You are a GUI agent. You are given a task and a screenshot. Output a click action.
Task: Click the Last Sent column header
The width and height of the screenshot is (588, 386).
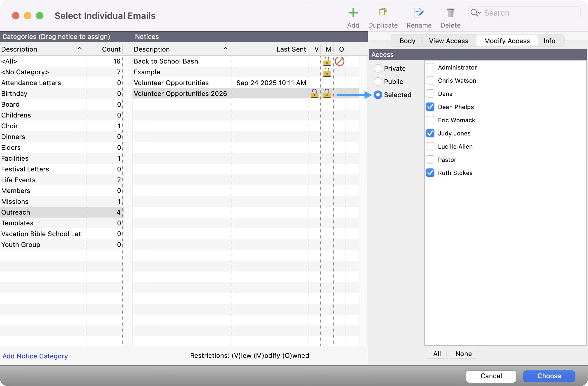click(x=270, y=49)
